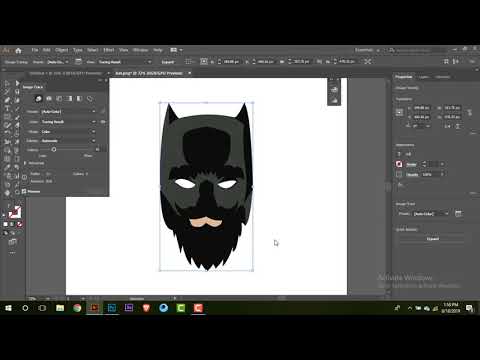Open the File menu
Screen dimensions: 480x360
coord(35,50)
